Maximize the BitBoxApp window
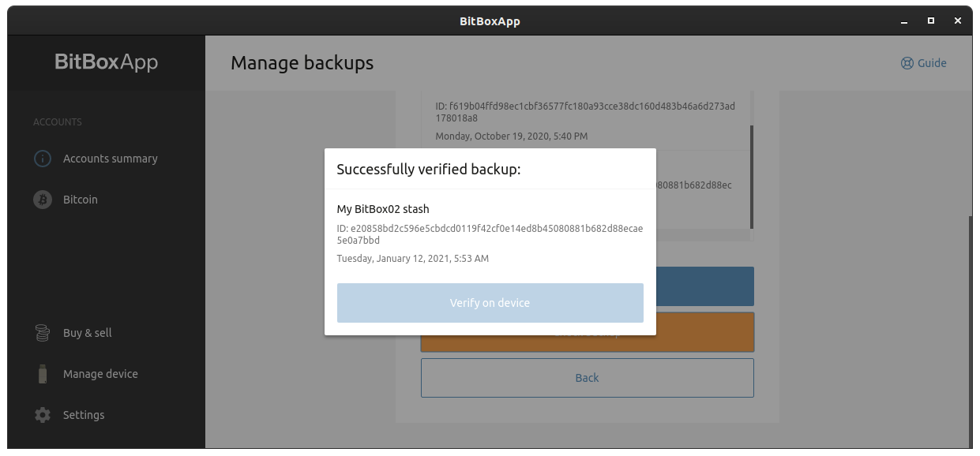This screenshot has height=456, width=980. [931, 21]
